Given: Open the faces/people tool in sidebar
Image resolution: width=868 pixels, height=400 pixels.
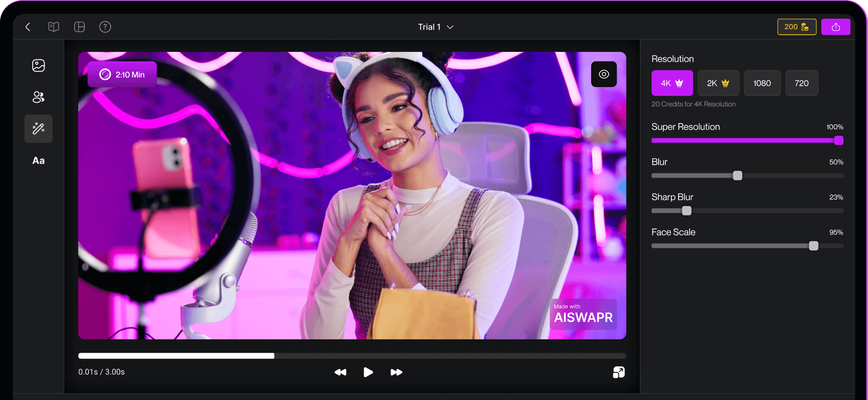Looking at the screenshot, I should pyautogui.click(x=38, y=97).
